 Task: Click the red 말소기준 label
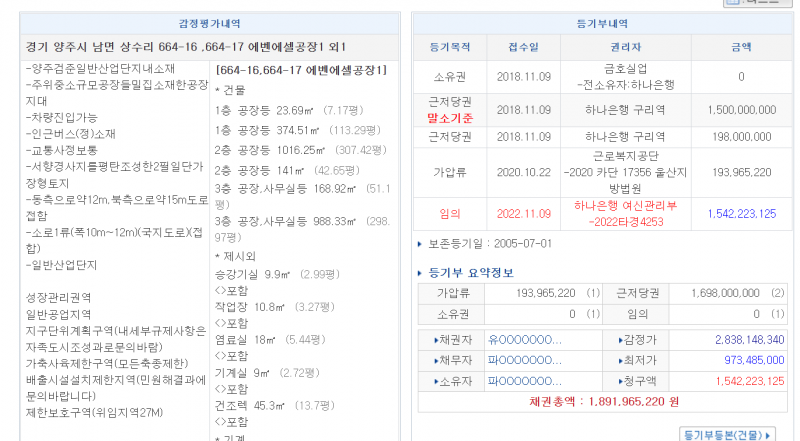pos(449,118)
